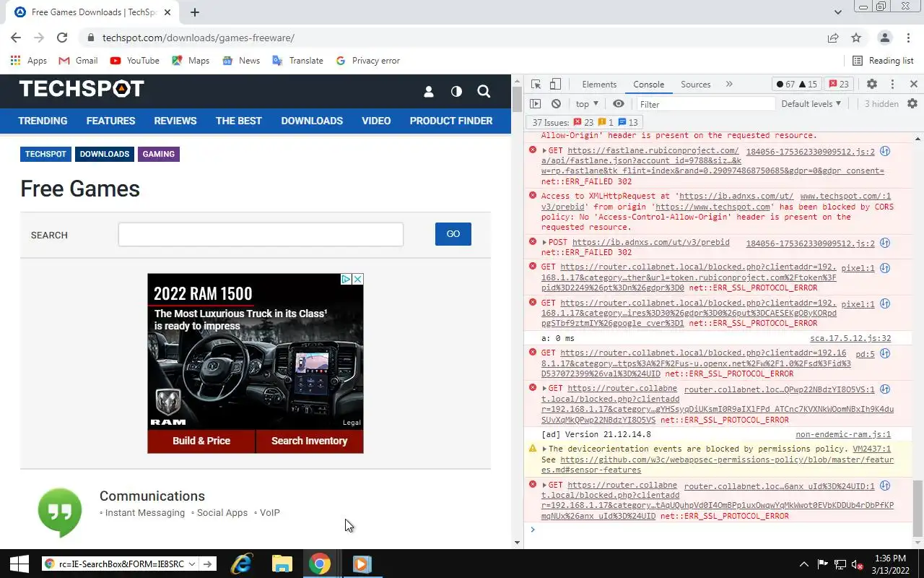Viewport: 924px width, 578px height.
Task: Open the non-endemic-ram.js:1 source link
Action: (843, 435)
